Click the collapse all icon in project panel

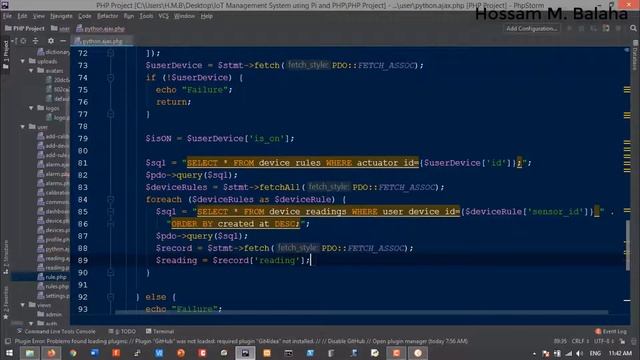[x=36, y=41]
